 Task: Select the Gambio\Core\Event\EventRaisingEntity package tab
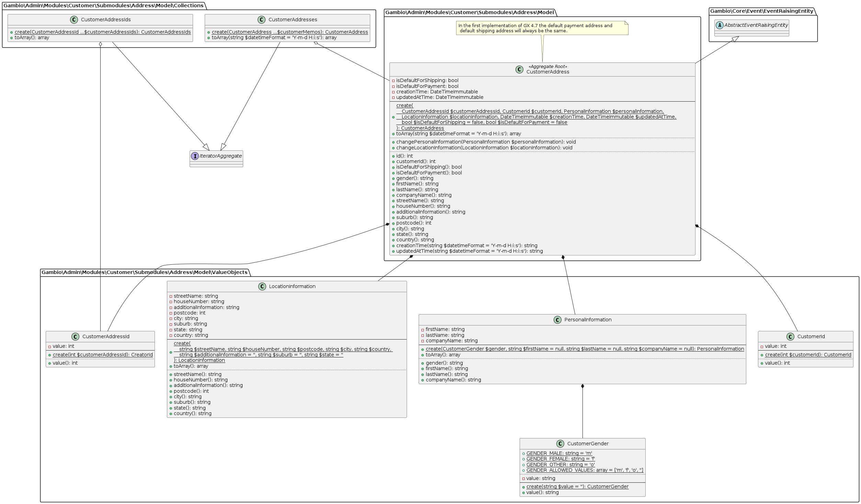(x=762, y=11)
